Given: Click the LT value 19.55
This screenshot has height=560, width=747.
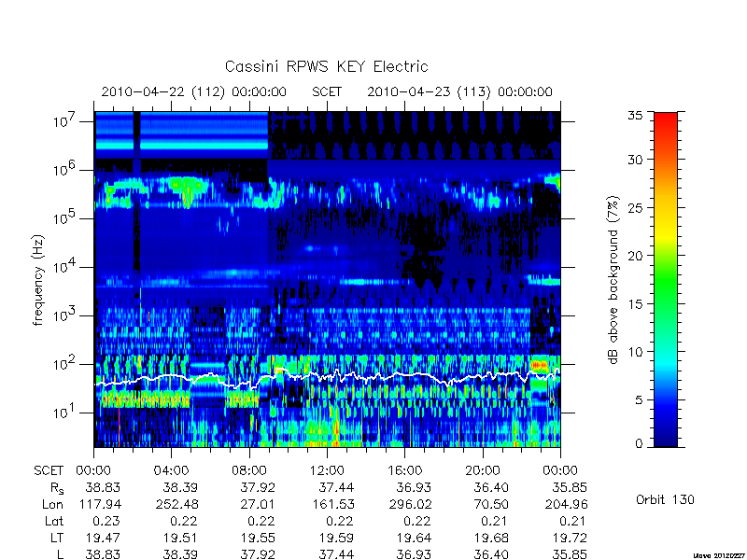Looking at the screenshot, I should point(259,539).
